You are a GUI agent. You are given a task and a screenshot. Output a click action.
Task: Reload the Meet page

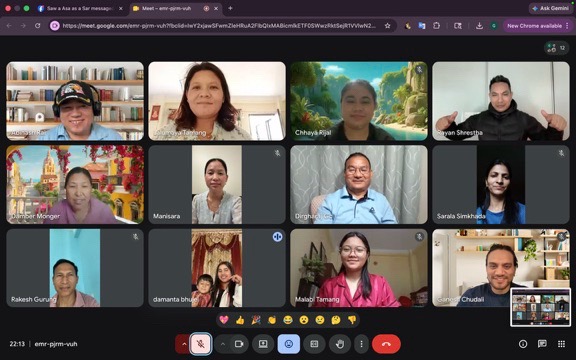pos(37,26)
